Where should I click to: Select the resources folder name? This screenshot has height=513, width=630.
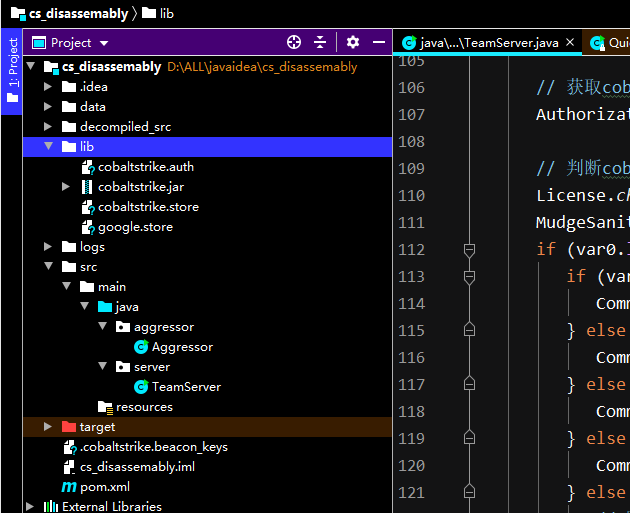tap(144, 407)
